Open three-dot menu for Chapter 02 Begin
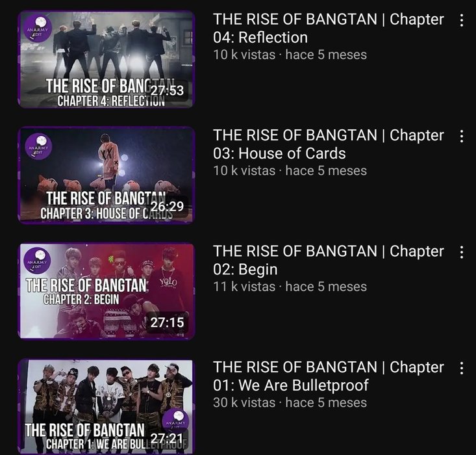Image resolution: width=476 pixels, height=455 pixels. (462, 252)
